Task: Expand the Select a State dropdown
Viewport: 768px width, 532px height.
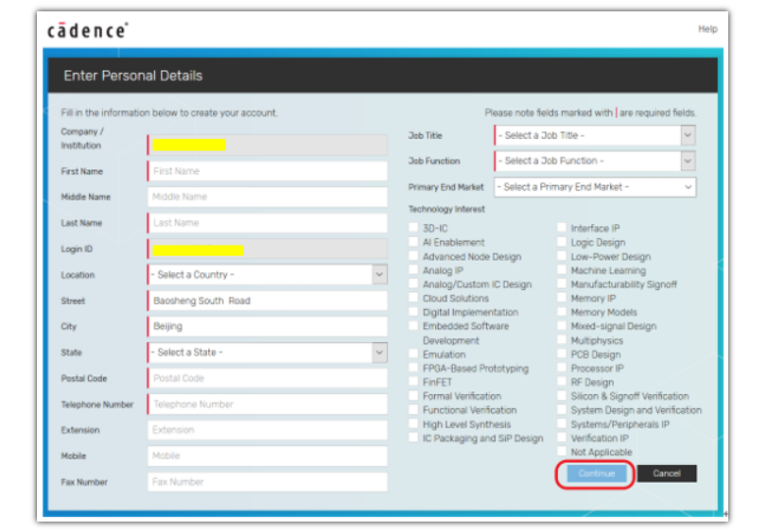Action: tap(267, 352)
